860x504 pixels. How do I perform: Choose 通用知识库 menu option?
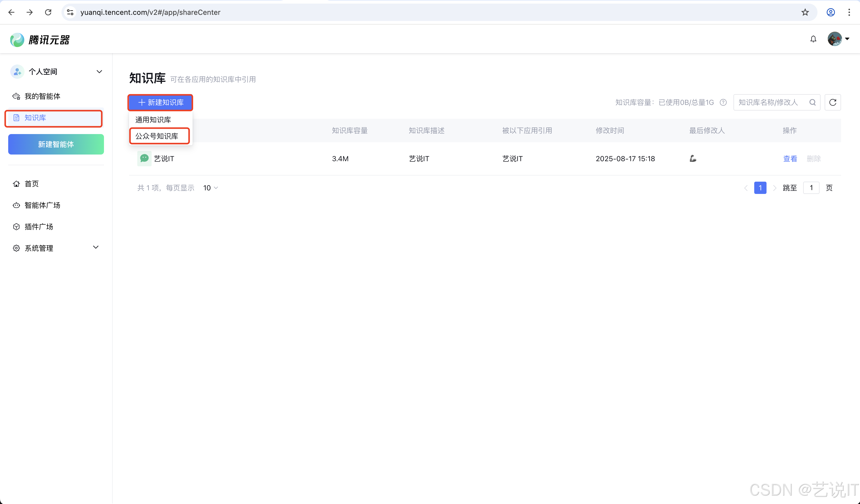coord(153,120)
